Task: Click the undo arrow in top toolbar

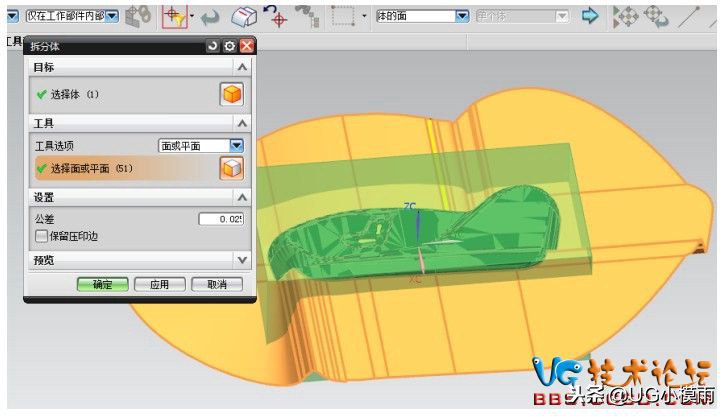Action: [x=210, y=16]
